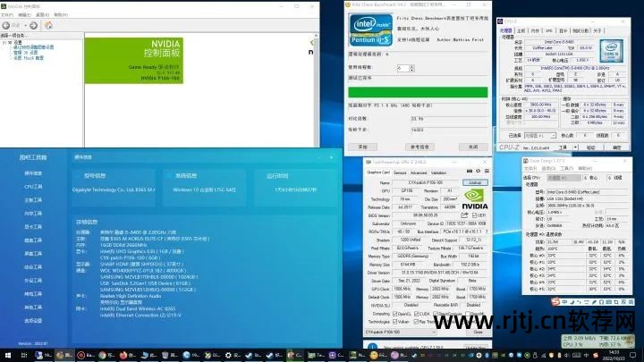Open the 选择 CPU dropdown in Core Temp
Image resolution: width=644 pixels, height=362 pixels.
pos(563,178)
